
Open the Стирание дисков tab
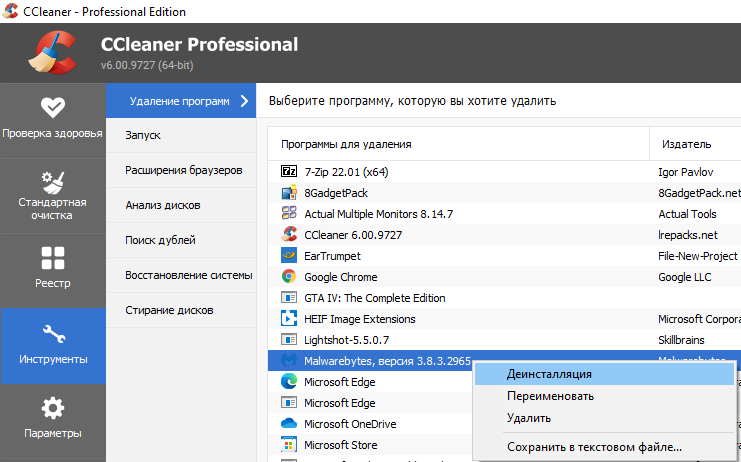pos(181,310)
